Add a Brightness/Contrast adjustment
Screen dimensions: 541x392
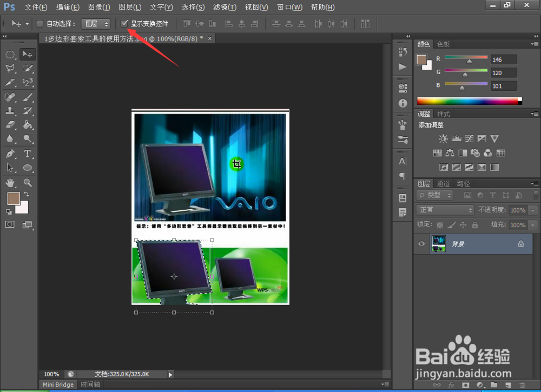[443, 138]
